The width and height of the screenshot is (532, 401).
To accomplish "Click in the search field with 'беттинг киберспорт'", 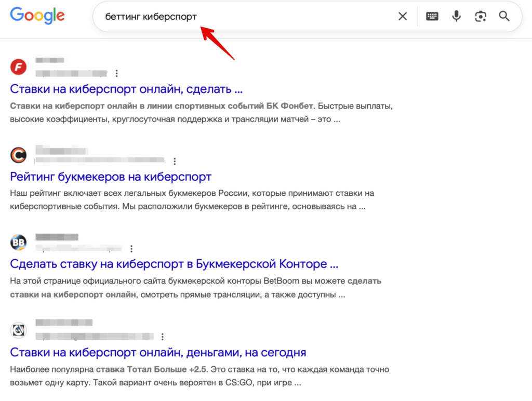I will coord(249,17).
